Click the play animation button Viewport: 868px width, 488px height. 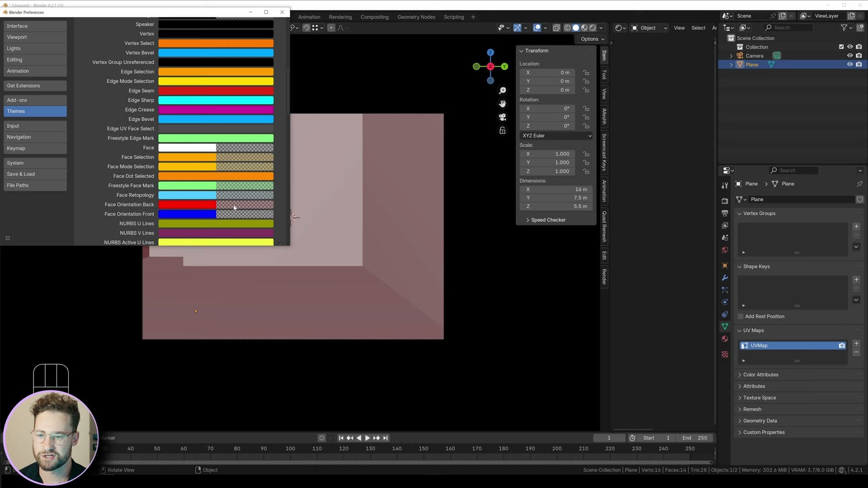367,438
